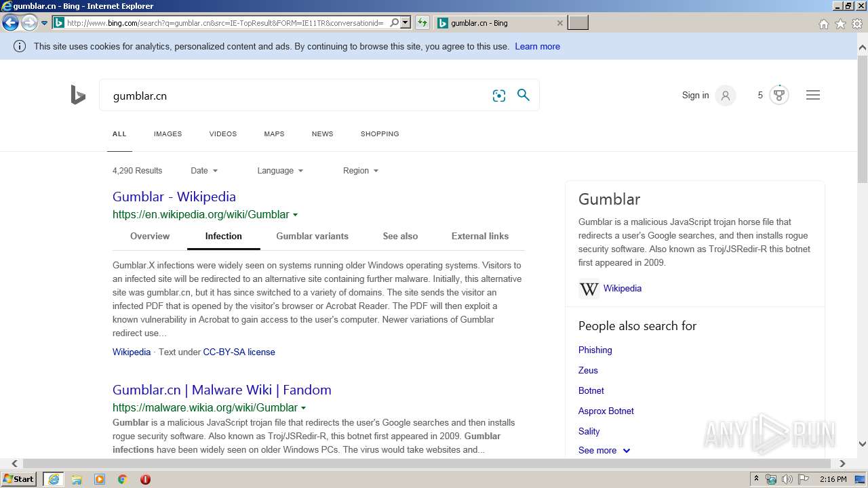The image size is (868, 488).
Task: Open the hamburger settings menu
Action: (813, 95)
